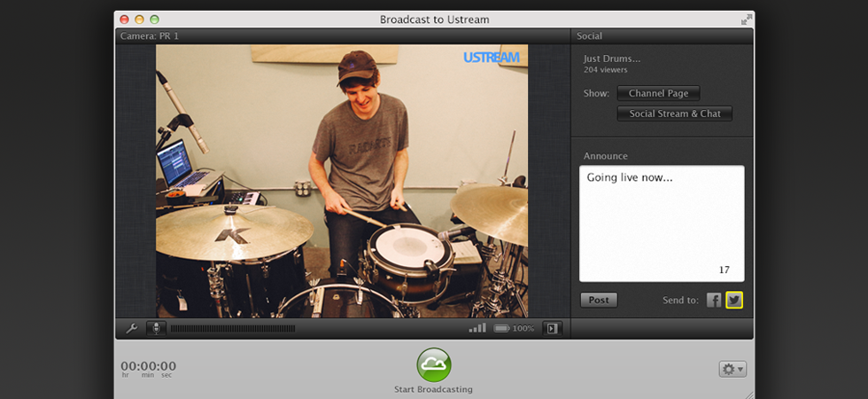Mute the microphone input
The width and height of the screenshot is (868, 399).
click(156, 328)
